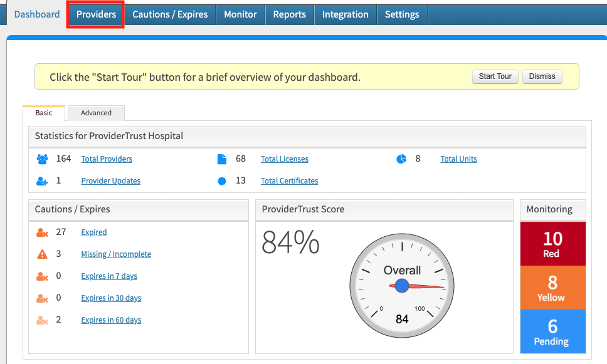Open the Expires in 7 days link

click(109, 276)
